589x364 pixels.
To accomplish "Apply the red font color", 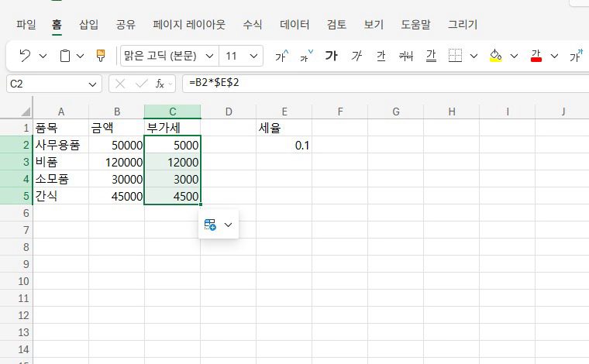I will click(536, 56).
